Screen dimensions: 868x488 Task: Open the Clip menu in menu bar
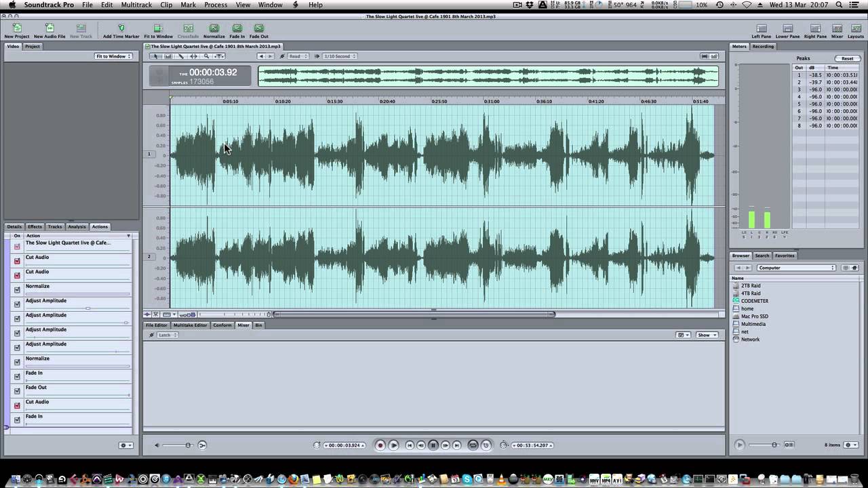166,5
